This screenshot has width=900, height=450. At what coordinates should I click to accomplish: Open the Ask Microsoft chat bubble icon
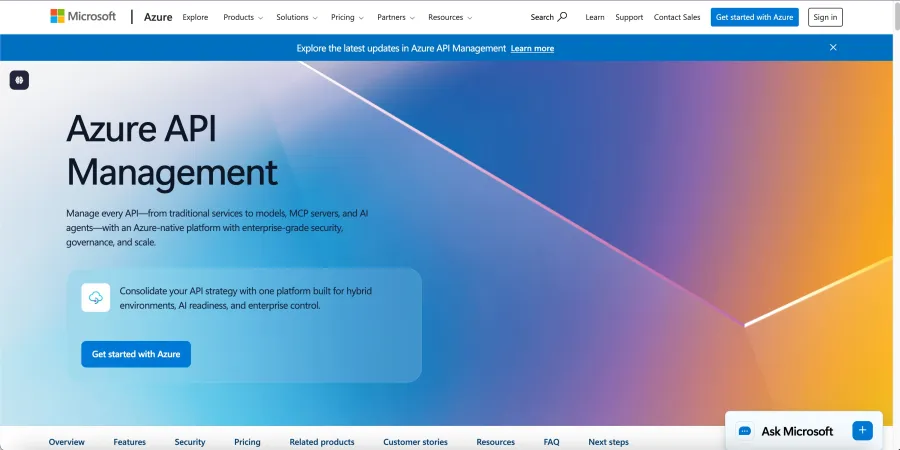point(745,431)
